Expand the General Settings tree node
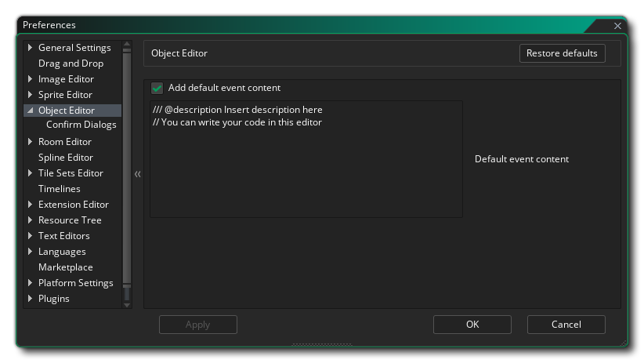 tap(31, 48)
